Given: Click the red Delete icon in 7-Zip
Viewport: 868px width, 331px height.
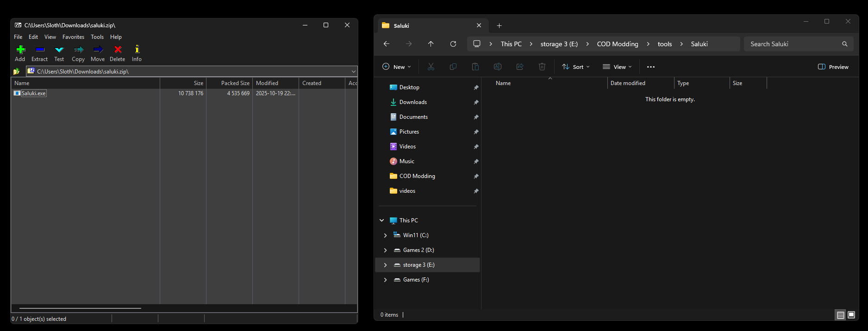Looking at the screenshot, I should click(x=118, y=53).
